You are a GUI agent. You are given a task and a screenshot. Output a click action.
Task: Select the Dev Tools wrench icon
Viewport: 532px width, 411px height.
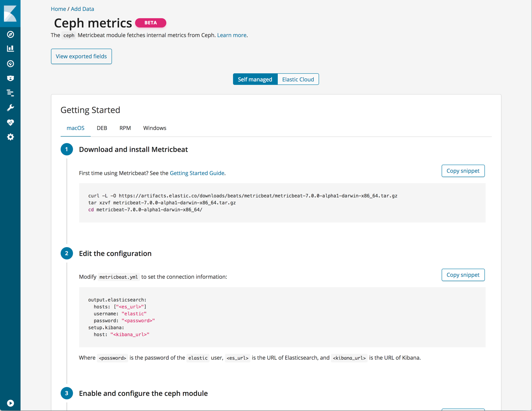coord(10,107)
